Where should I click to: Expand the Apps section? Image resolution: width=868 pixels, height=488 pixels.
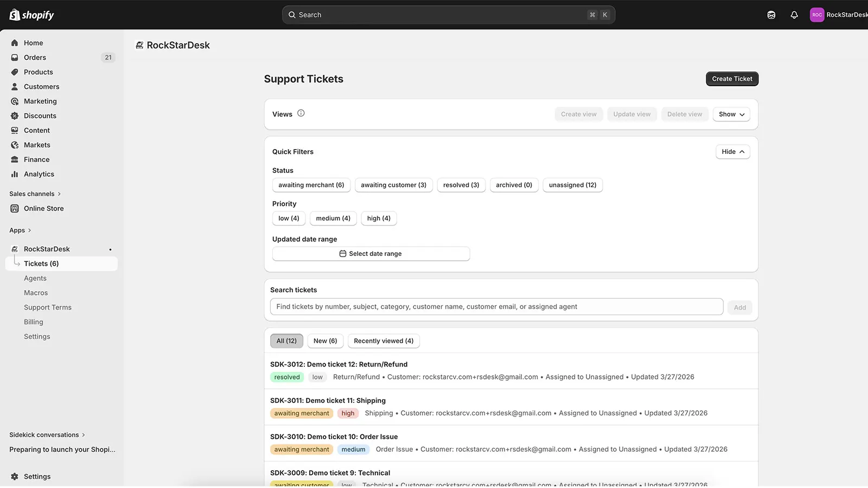coord(21,230)
